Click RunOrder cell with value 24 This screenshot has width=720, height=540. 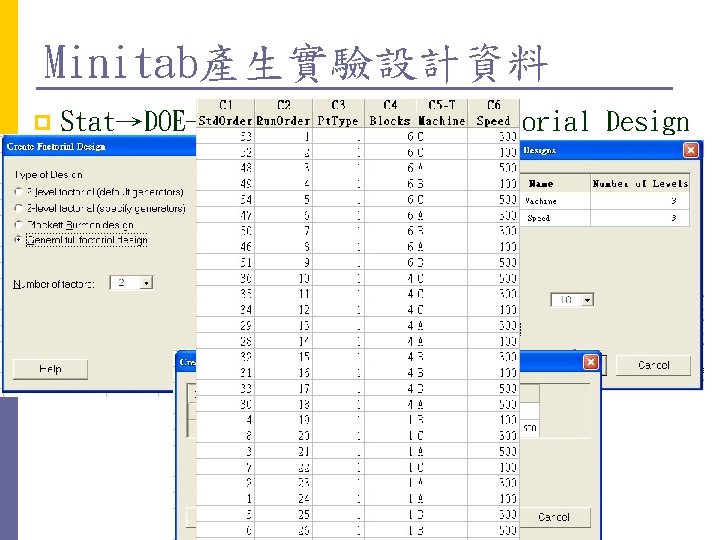click(x=283, y=499)
